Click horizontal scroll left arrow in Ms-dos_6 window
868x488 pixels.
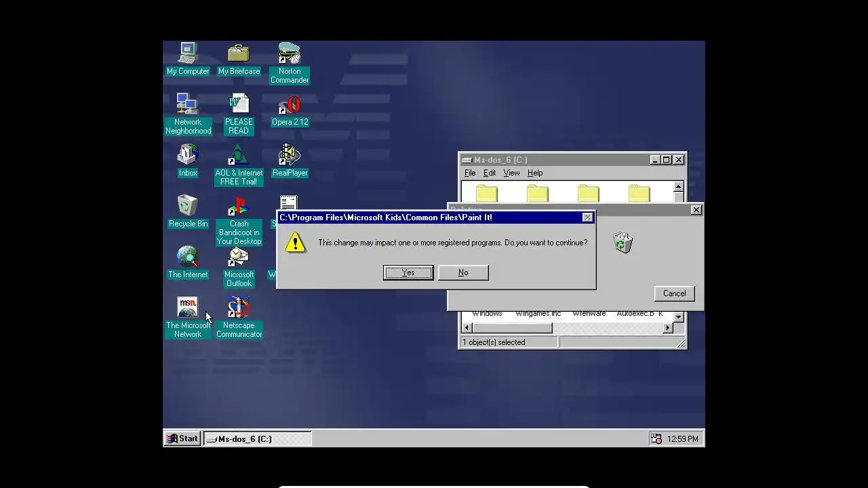click(x=467, y=328)
